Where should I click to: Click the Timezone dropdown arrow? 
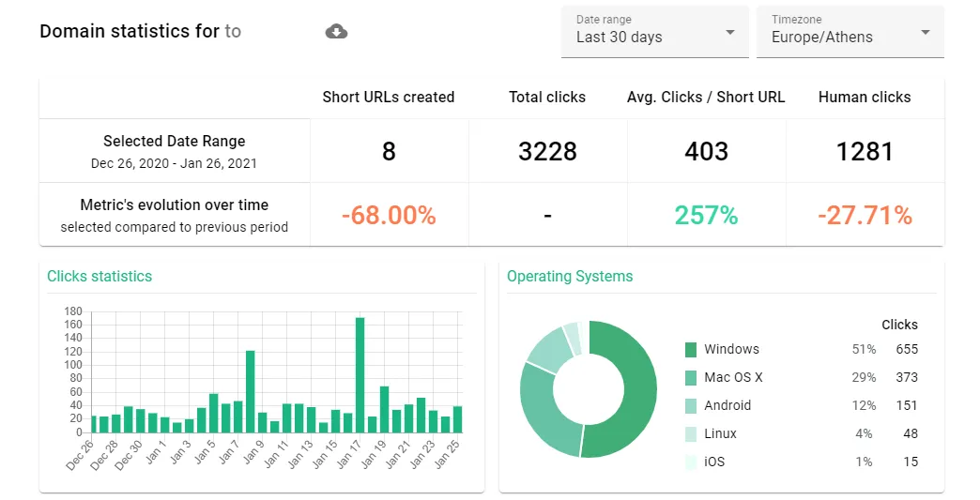(x=926, y=33)
